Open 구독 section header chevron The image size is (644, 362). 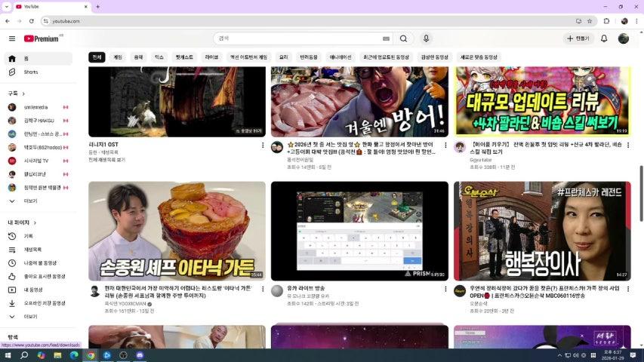[23, 94]
